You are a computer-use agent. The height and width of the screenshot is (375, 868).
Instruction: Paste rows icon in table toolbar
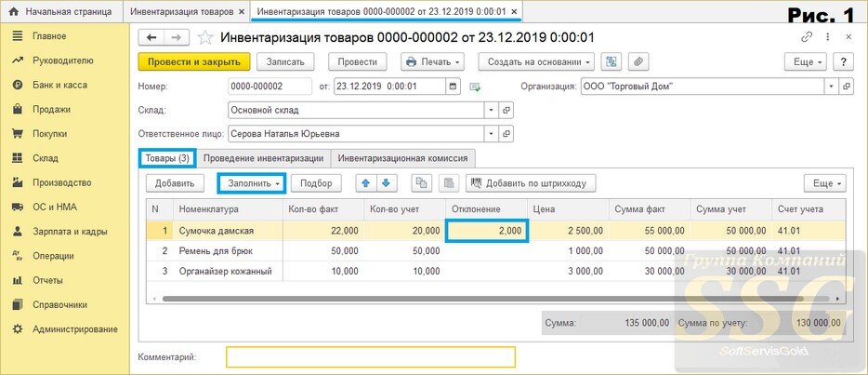coord(449,183)
